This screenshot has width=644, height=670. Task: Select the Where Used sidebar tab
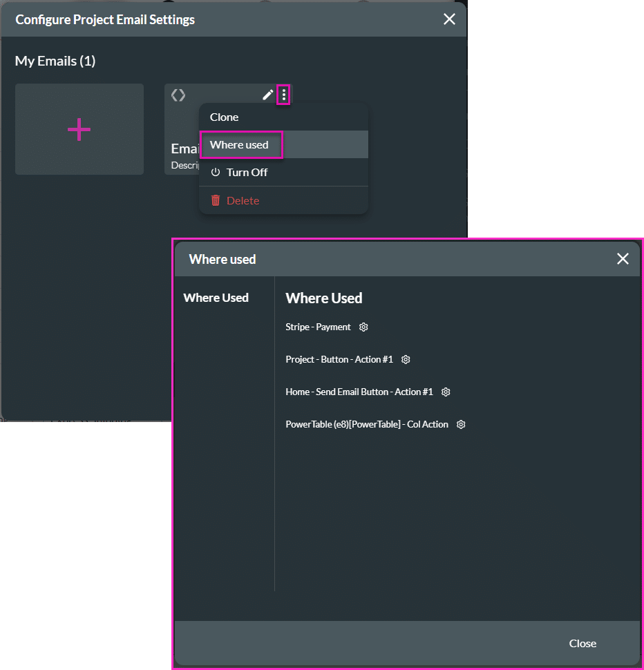(216, 298)
